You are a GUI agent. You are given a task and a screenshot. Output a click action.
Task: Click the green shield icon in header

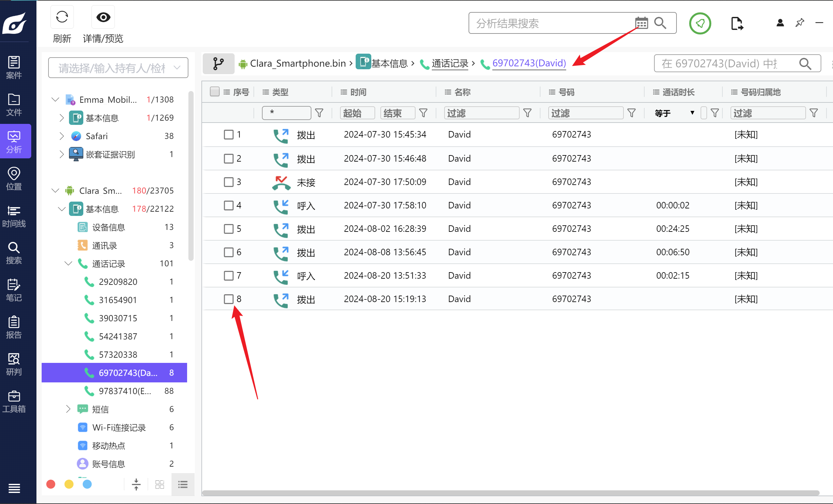coord(700,23)
